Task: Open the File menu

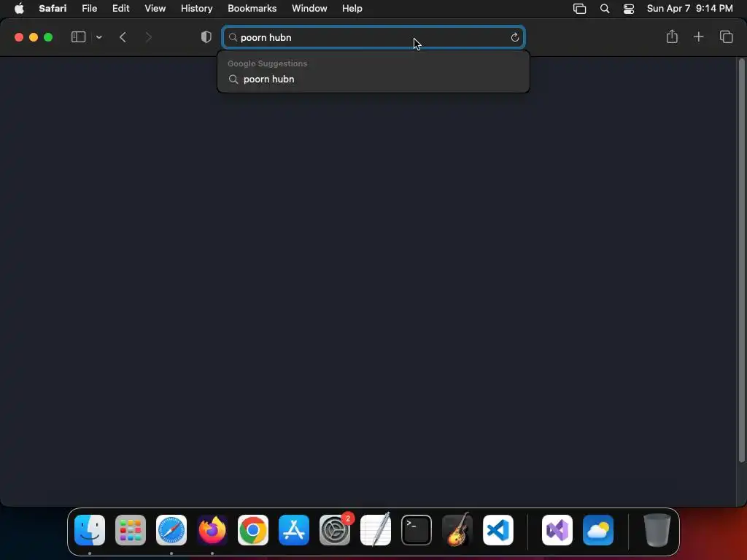Action: coord(89,9)
